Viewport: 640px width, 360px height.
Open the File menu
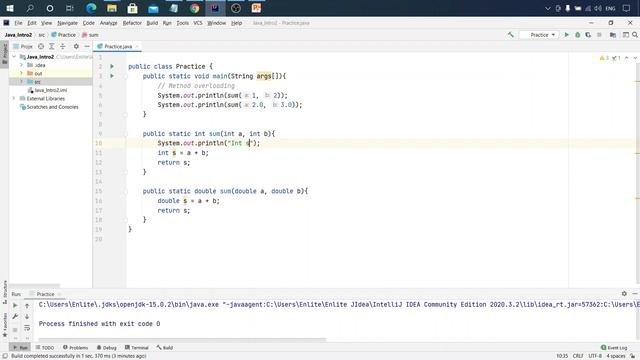pyautogui.click(x=18, y=23)
